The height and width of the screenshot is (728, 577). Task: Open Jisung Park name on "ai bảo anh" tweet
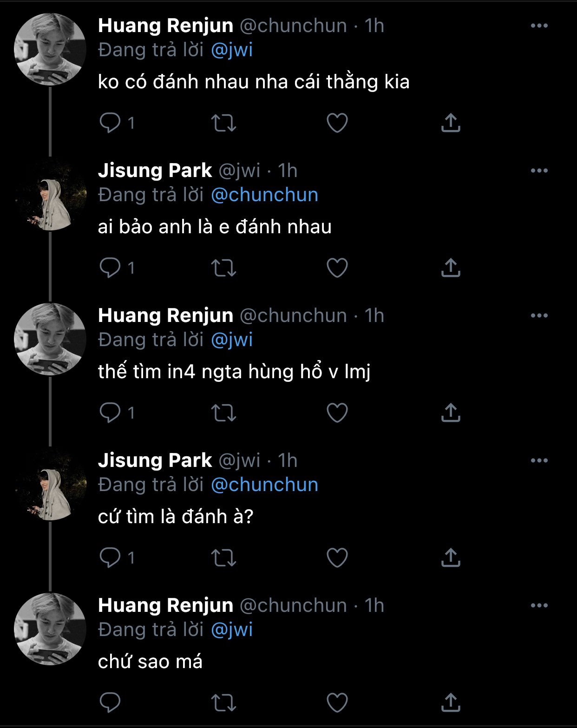coord(155,171)
